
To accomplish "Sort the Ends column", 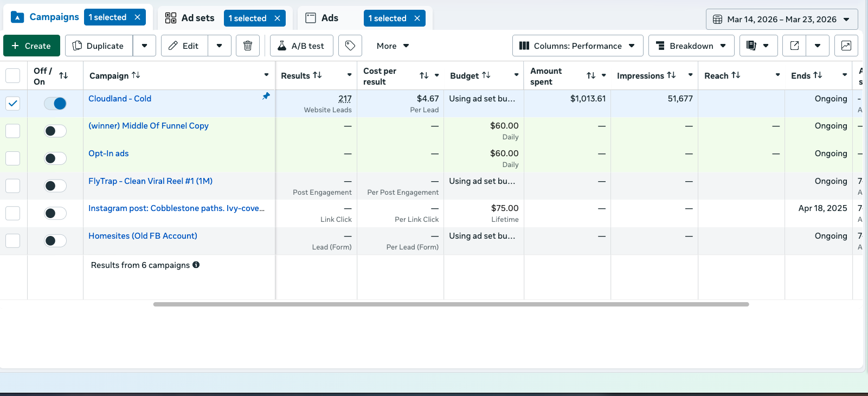I will 818,75.
